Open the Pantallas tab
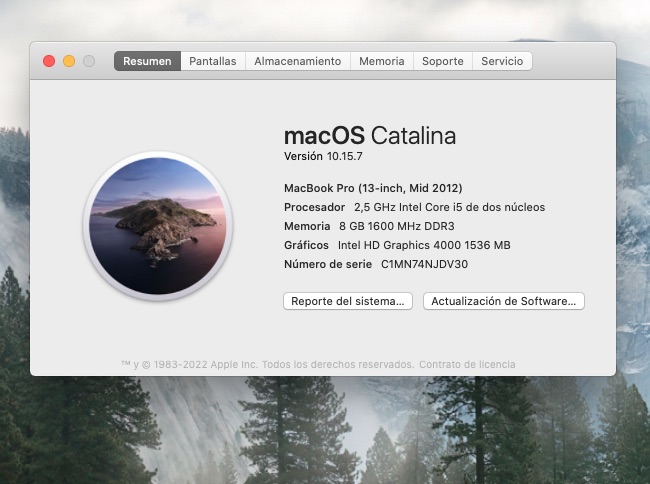The height and width of the screenshot is (484, 650). [213, 61]
